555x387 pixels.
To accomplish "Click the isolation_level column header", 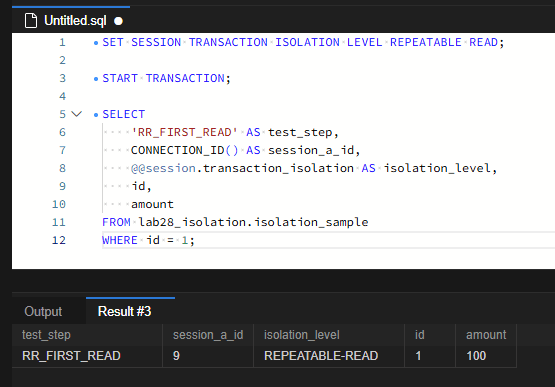I will (329, 335).
